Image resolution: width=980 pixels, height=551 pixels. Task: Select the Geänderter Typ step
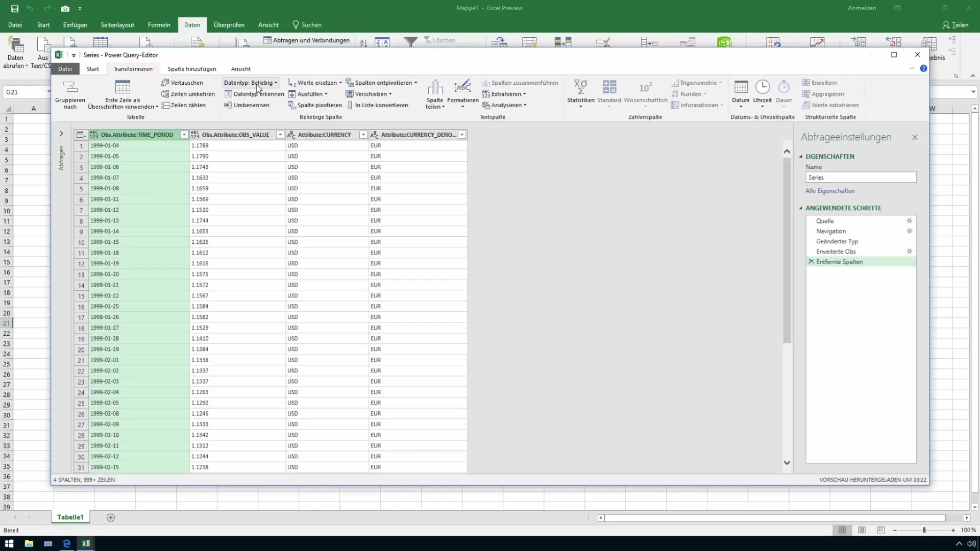(x=861, y=241)
